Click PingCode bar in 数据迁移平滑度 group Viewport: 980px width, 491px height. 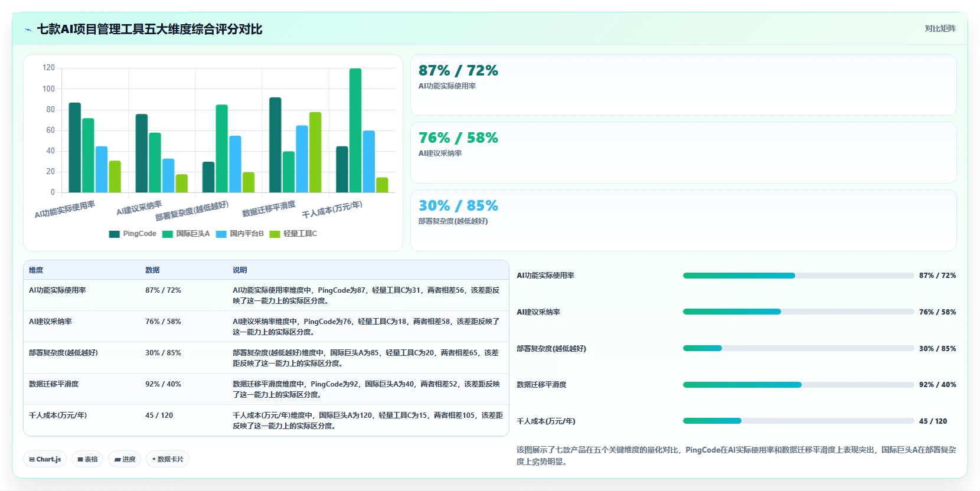(275, 145)
